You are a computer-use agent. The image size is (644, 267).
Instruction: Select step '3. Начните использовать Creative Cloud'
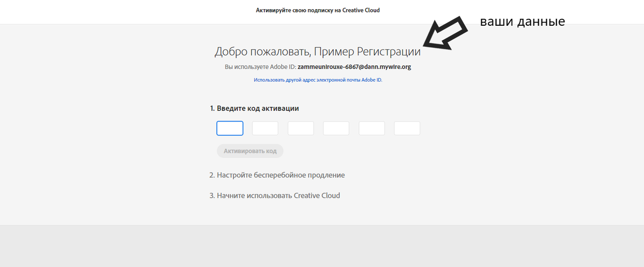coord(275,196)
